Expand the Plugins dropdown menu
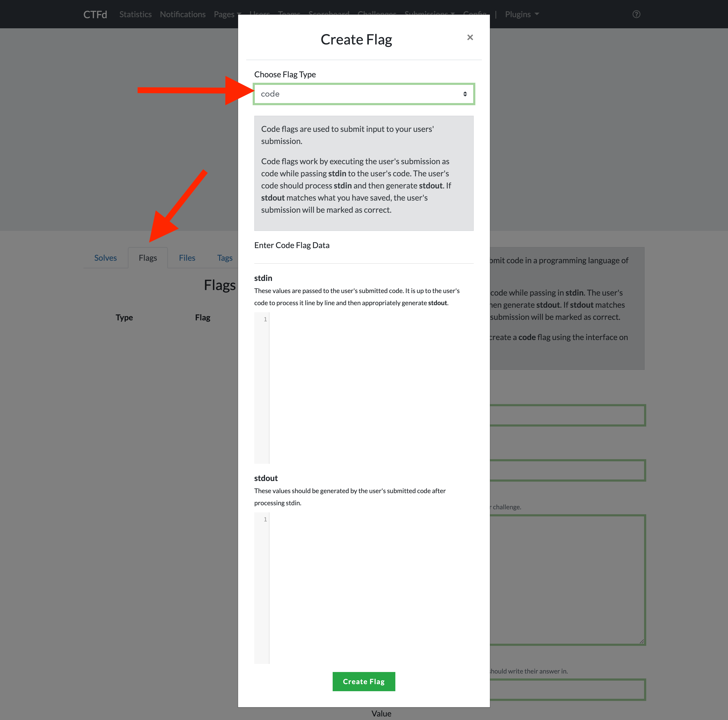 pyautogui.click(x=521, y=14)
